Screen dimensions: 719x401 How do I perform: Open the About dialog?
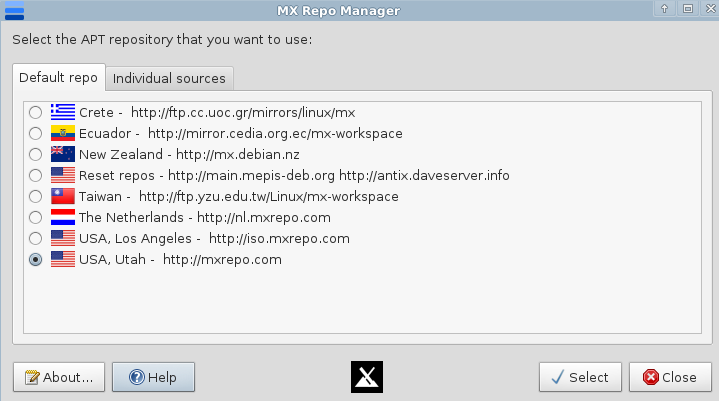[59, 377]
